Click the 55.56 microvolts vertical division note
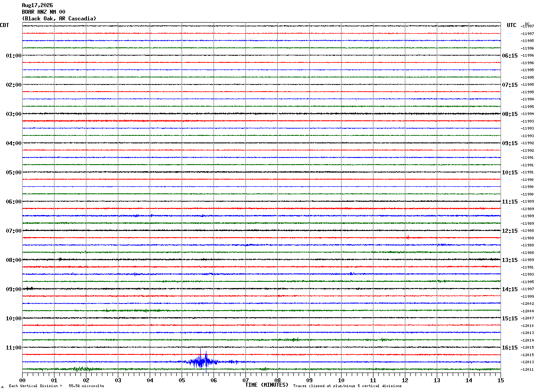The height and width of the screenshot is (392, 536). pyautogui.click(x=86, y=386)
